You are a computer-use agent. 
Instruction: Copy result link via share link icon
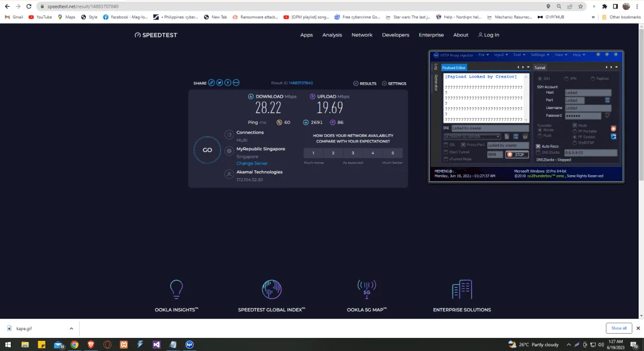(211, 82)
